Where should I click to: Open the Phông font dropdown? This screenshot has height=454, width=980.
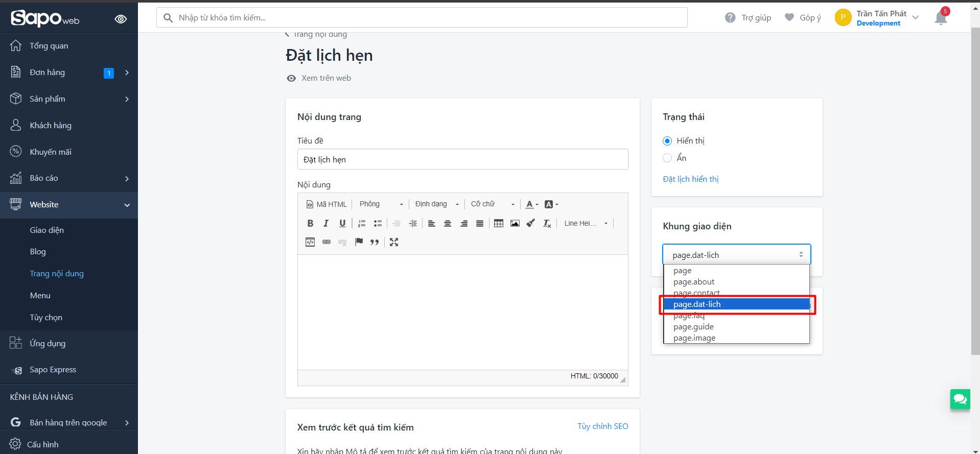coord(381,204)
